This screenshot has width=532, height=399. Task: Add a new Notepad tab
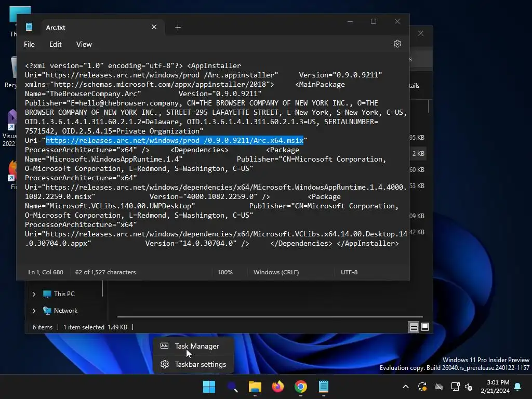[x=178, y=27]
